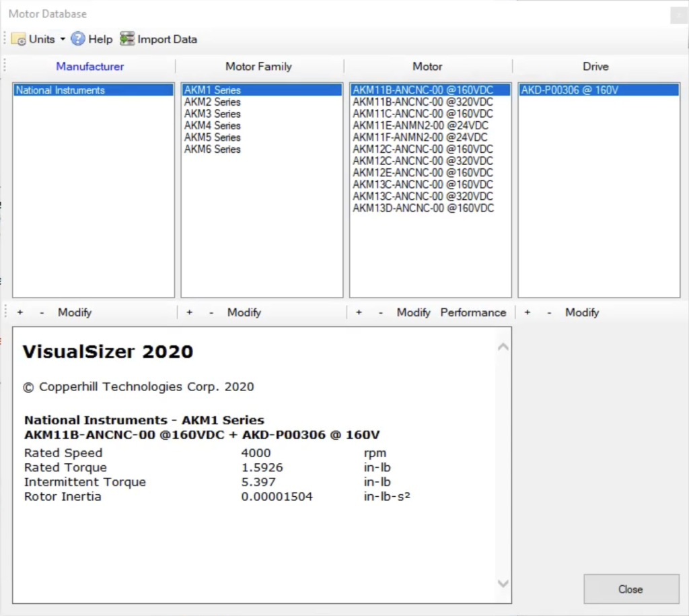The width and height of the screenshot is (689, 616).
Task: Click the blue Help question mark icon
Action: click(78, 39)
